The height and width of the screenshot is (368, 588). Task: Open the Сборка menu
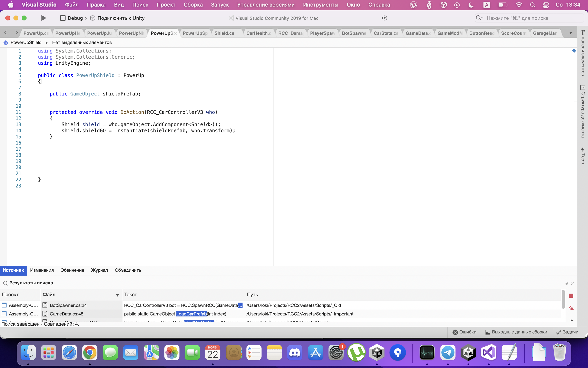tap(193, 5)
